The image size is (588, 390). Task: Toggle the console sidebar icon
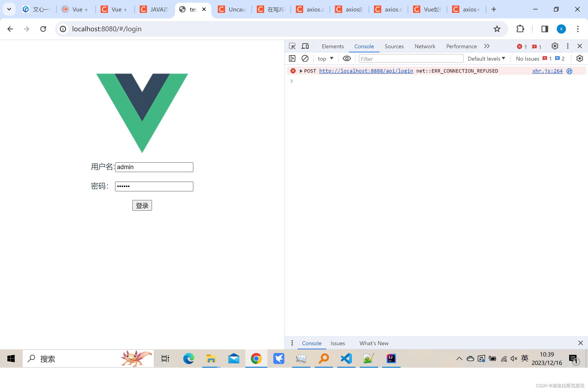pyautogui.click(x=292, y=58)
